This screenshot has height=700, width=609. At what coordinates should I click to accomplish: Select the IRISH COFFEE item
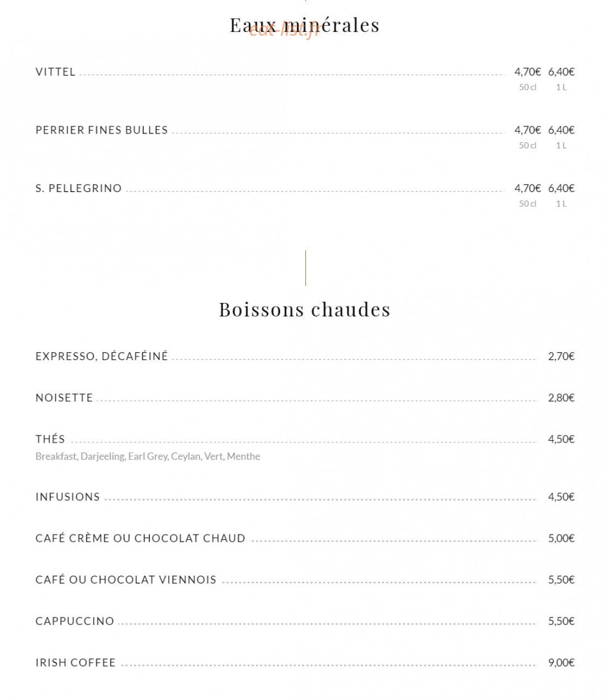click(x=76, y=662)
